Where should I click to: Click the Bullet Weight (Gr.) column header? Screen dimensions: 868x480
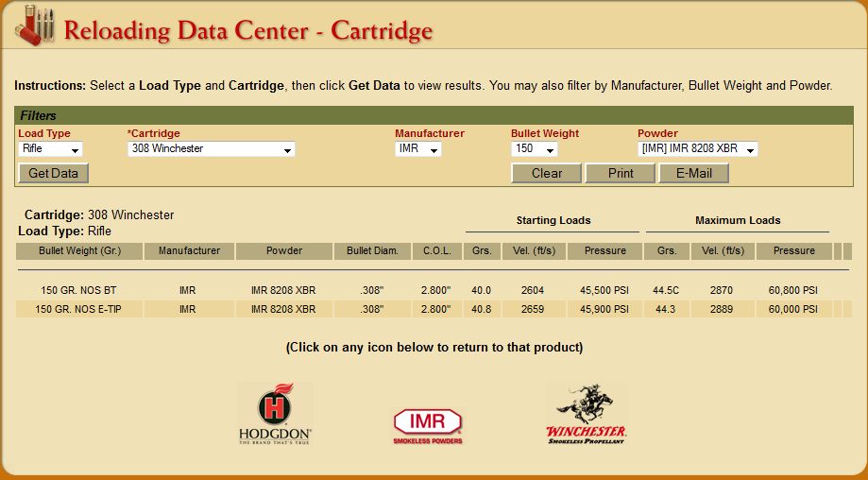click(79, 250)
